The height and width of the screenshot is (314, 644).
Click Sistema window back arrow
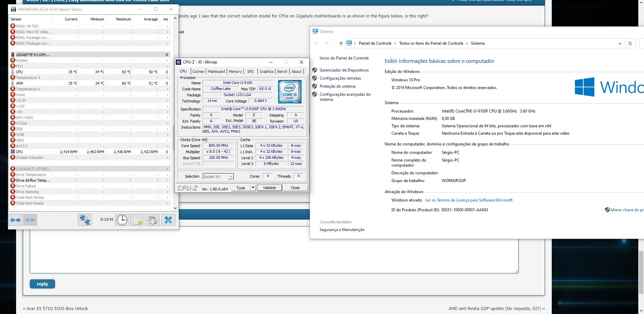pos(316,43)
